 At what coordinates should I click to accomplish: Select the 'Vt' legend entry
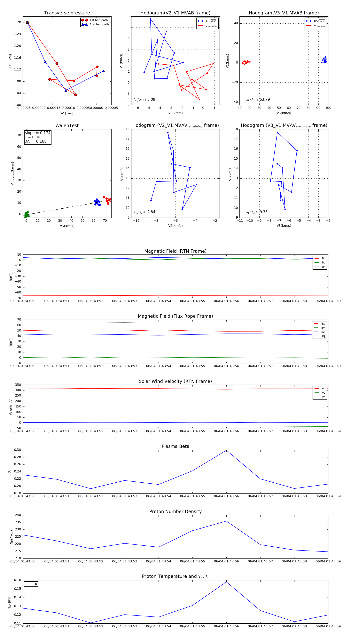coord(320,393)
